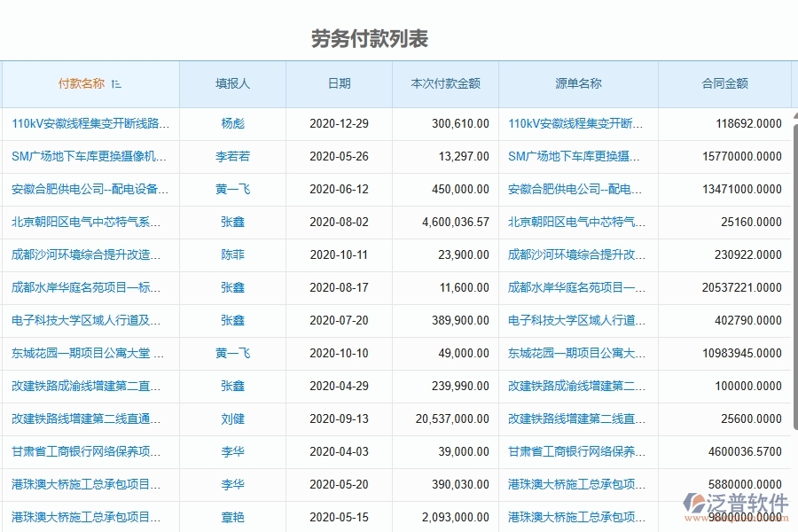Image resolution: width=798 pixels, height=532 pixels.
Task: Select the 改建铁路成渝线增建第二直 payment
Action: coord(89,386)
